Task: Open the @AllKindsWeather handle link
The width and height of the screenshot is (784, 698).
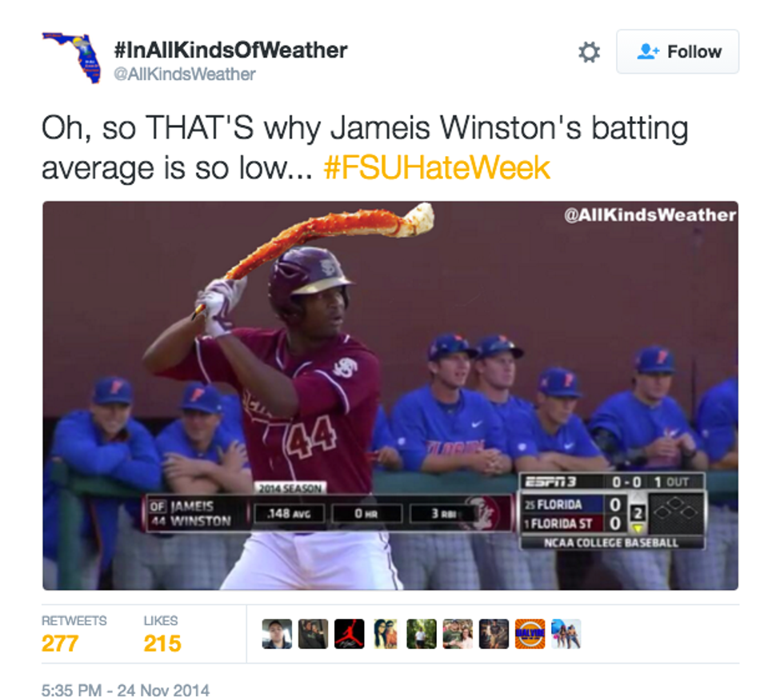Action: 185,74
